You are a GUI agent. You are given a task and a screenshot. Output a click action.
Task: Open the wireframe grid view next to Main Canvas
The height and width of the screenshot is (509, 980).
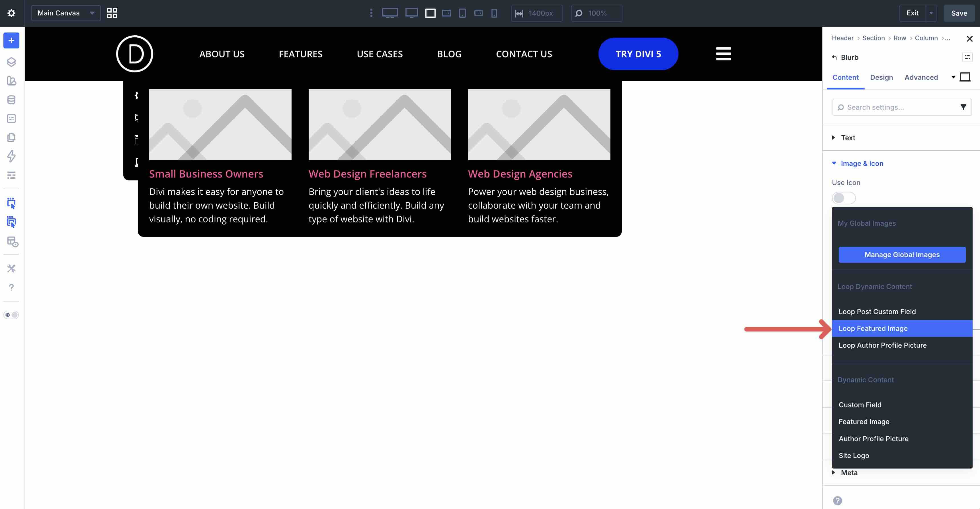112,13
